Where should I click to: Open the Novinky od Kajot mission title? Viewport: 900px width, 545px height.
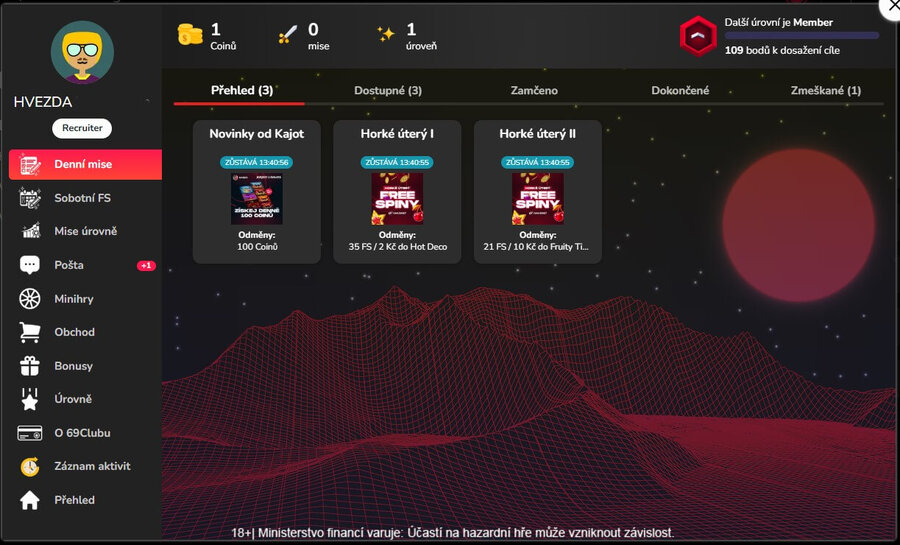click(x=257, y=134)
